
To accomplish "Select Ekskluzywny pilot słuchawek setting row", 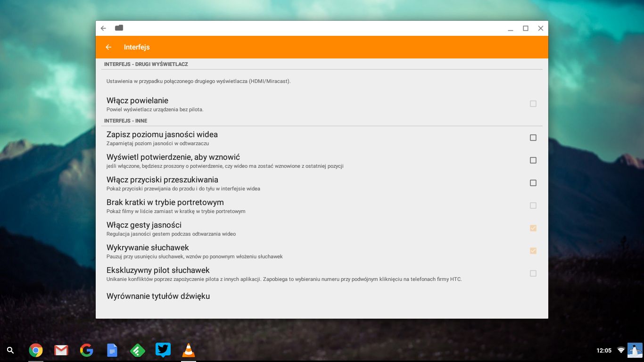I will pos(322,273).
